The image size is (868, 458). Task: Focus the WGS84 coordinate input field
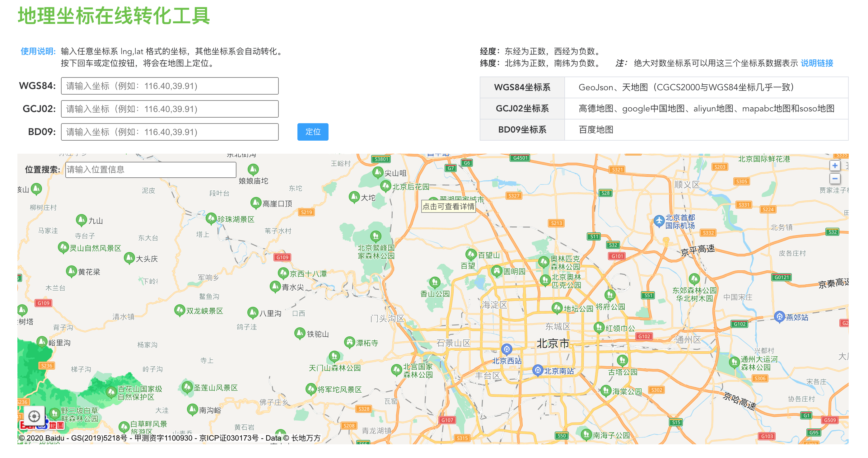pos(170,86)
